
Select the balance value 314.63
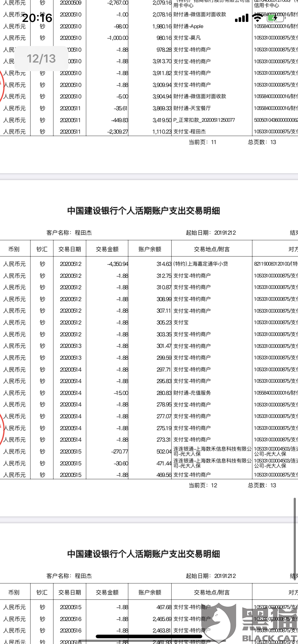164,264
